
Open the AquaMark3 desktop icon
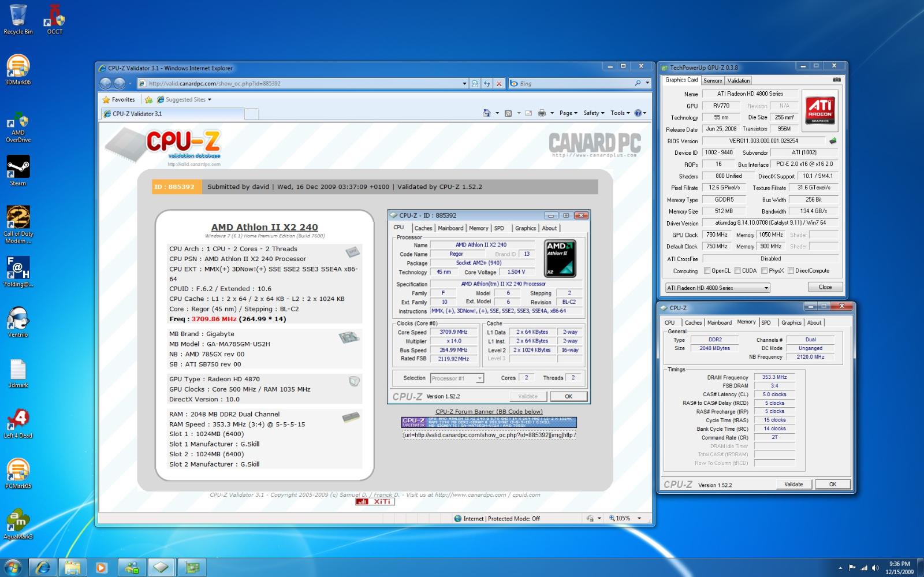click(18, 524)
